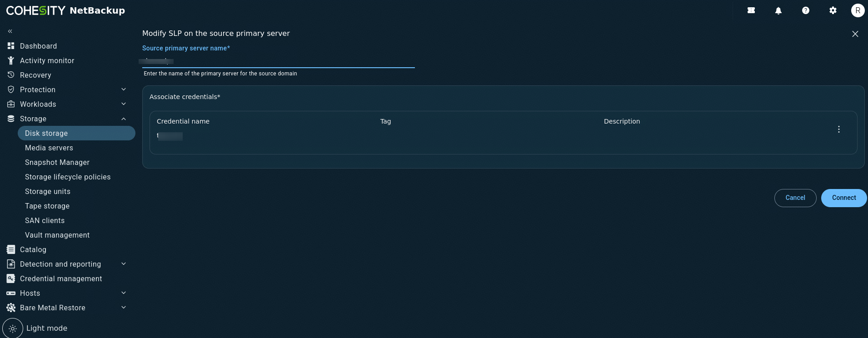Click the Recovery icon in sidebar
The image size is (868, 338).
11,75
